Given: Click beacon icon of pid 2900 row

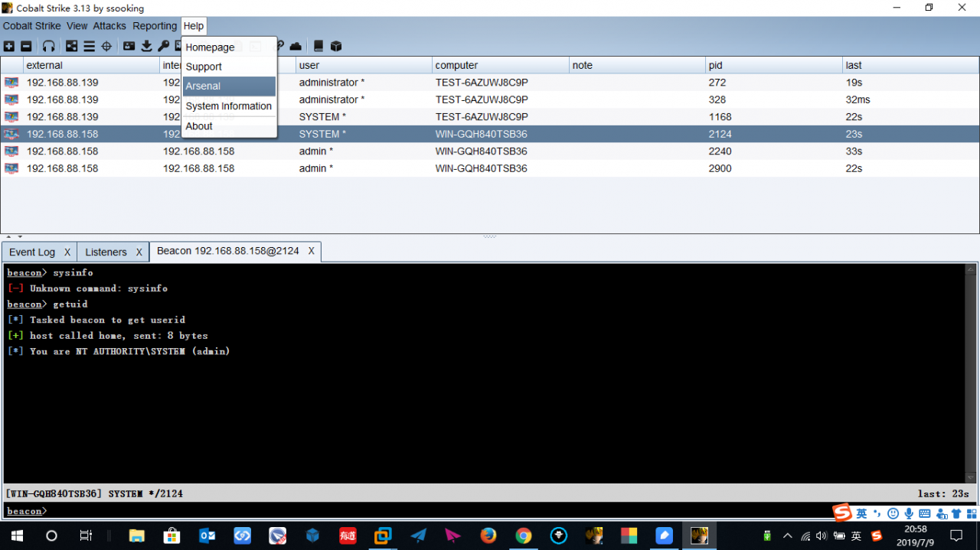Looking at the screenshot, I should (11, 168).
